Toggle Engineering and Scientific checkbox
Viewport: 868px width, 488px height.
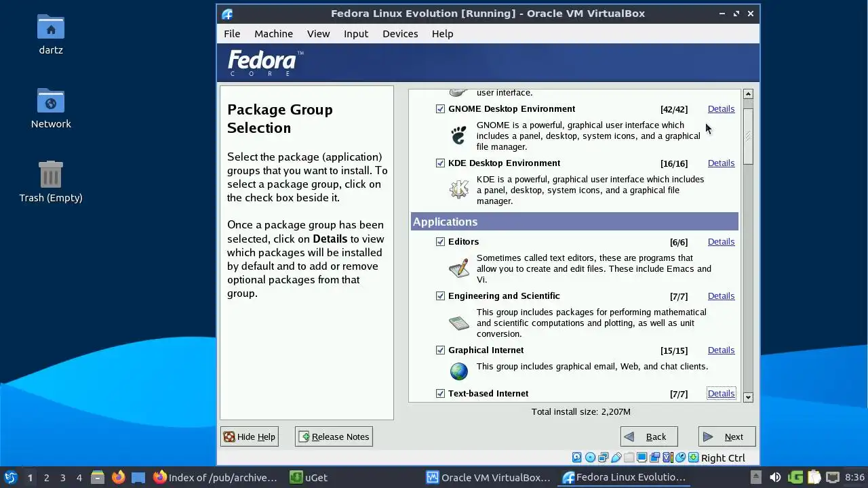click(x=440, y=296)
